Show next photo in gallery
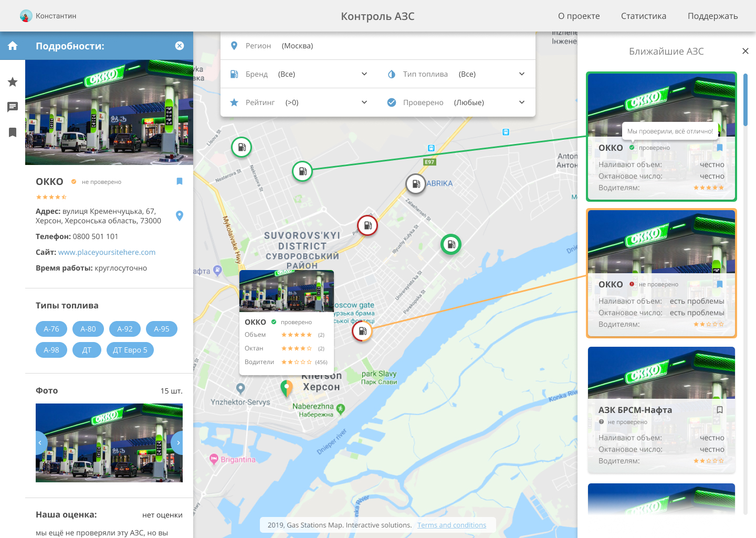Viewport: 756px width, 538px height. point(177,443)
